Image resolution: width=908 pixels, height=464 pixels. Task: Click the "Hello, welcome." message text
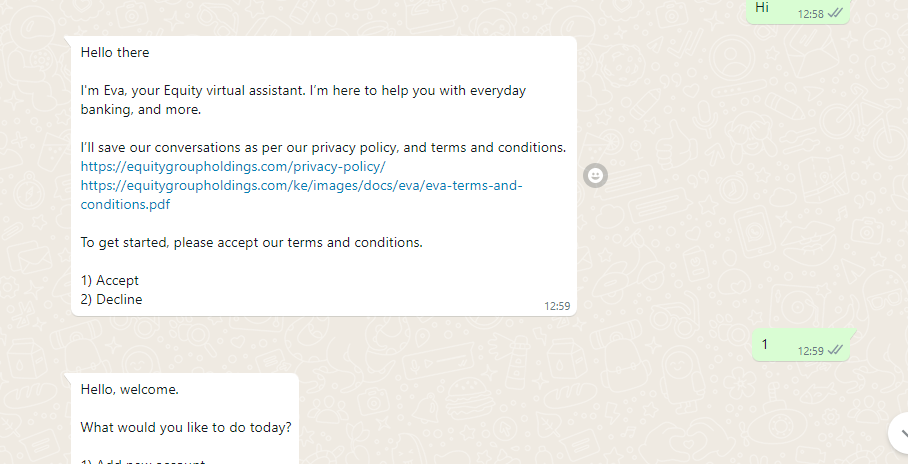click(x=130, y=390)
